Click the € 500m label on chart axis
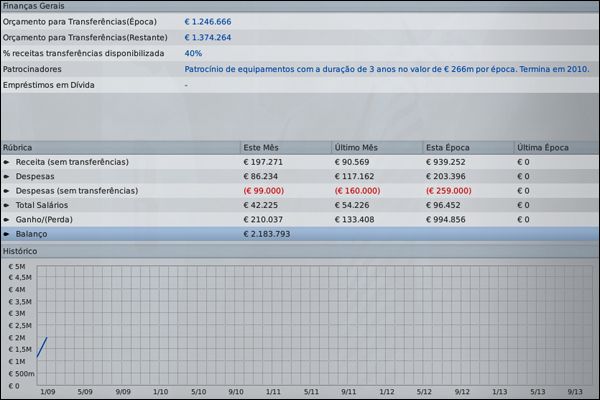The image size is (600, 400). (21, 374)
